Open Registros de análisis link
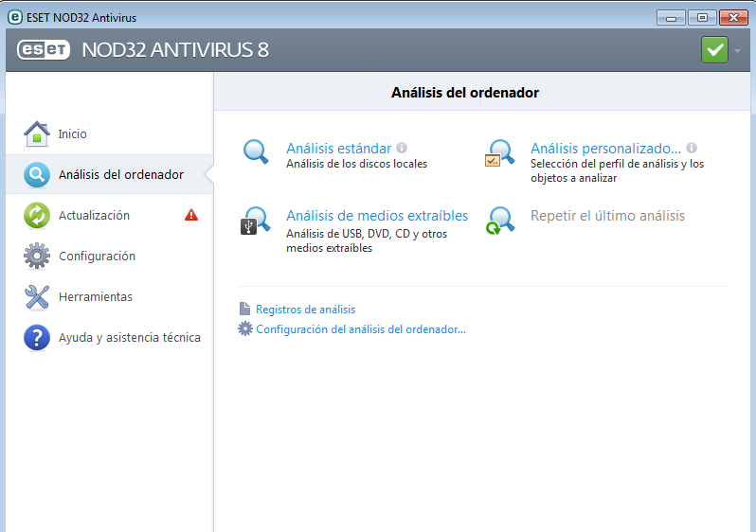This screenshot has width=756, height=532. (305, 310)
